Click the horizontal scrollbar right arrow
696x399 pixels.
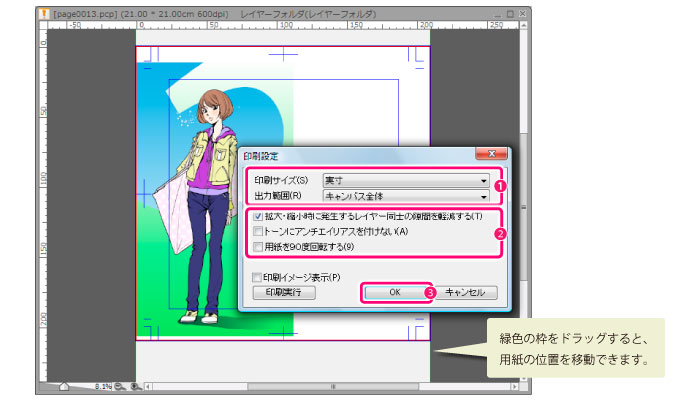click(x=514, y=387)
